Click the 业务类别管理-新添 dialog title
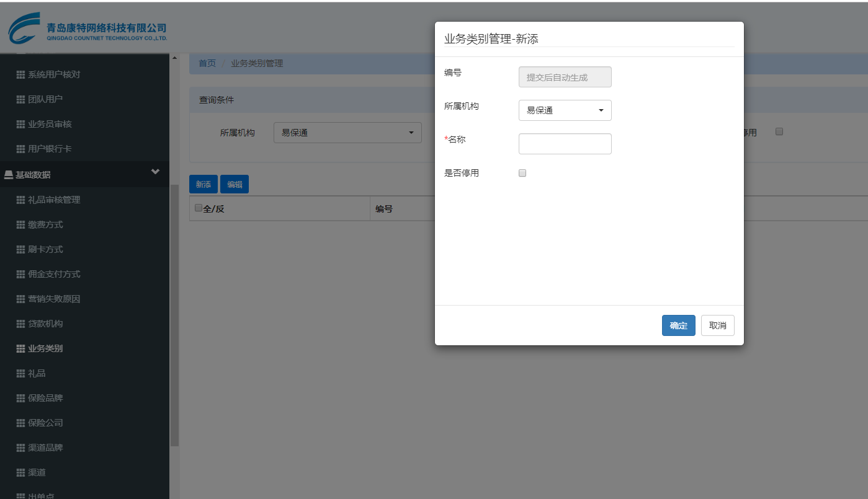The height and width of the screenshot is (499, 868). pos(491,39)
